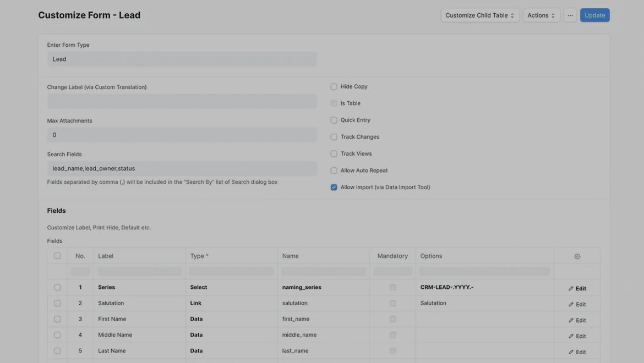Click the Update button

594,15
